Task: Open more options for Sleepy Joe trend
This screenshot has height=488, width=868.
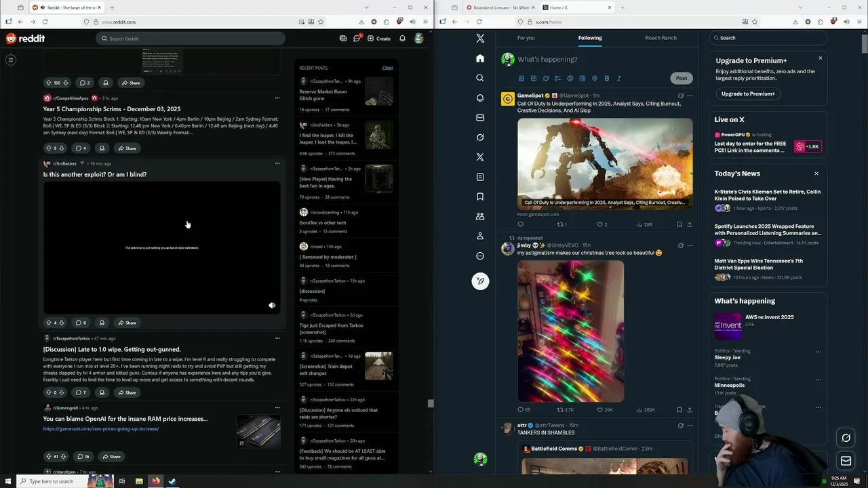Action: 818,352
